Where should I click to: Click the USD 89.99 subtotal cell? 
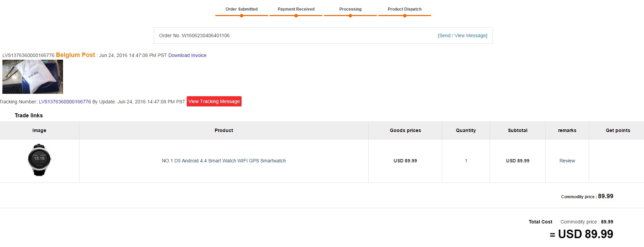[x=518, y=161]
